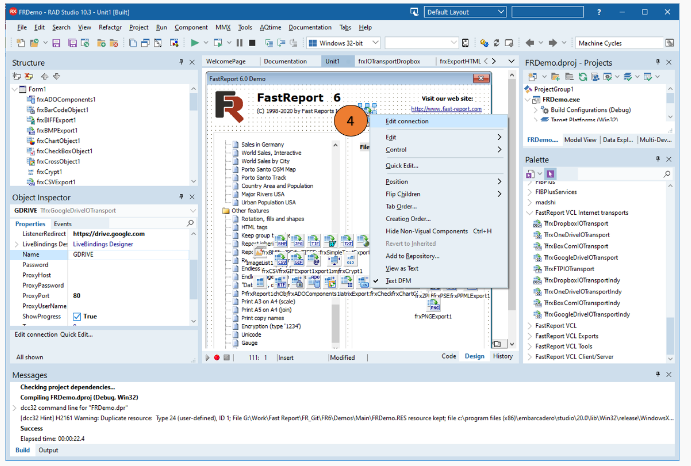Open the editor tabs list dropdown arrow

pyautogui.click(x=511, y=61)
